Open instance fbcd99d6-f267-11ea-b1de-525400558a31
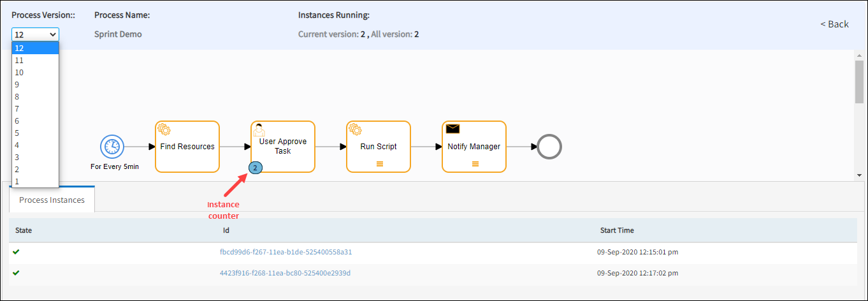This screenshot has width=868, height=301. click(x=286, y=252)
